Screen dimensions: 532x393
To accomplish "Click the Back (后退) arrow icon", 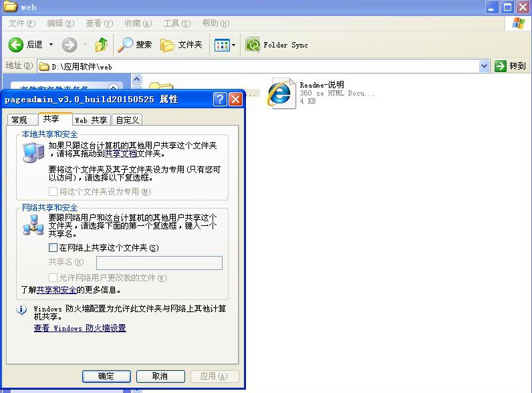I will 16,45.
